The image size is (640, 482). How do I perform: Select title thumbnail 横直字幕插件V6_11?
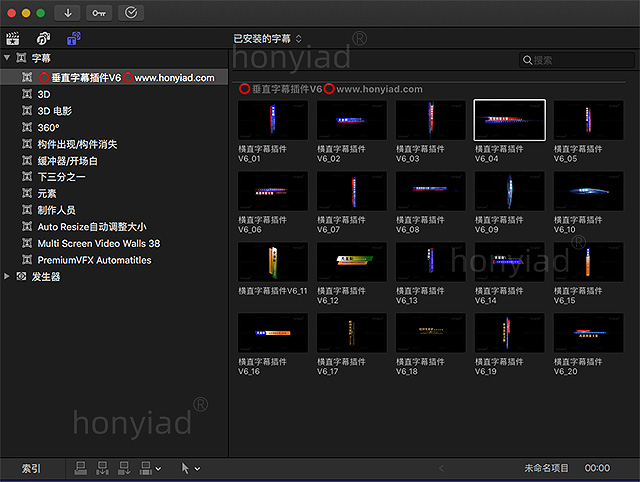click(x=273, y=262)
